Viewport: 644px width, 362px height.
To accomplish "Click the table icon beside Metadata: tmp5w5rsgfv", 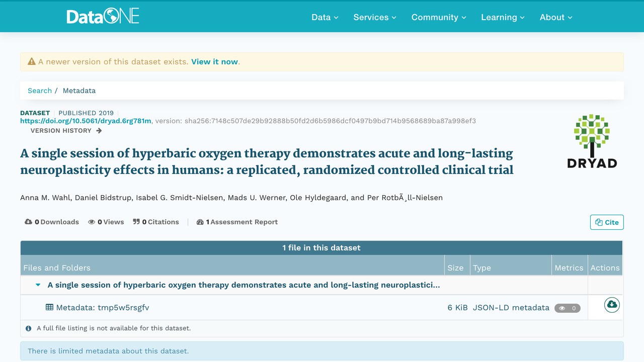I will point(49,307).
